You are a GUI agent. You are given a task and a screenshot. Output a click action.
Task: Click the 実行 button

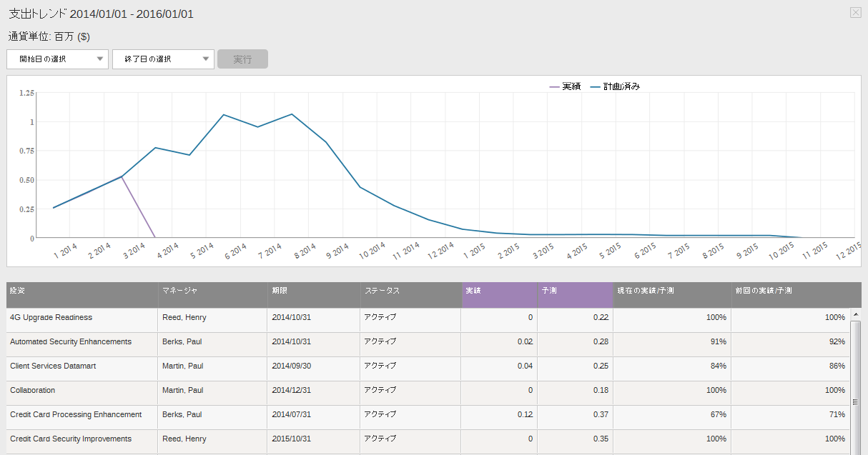(243, 59)
